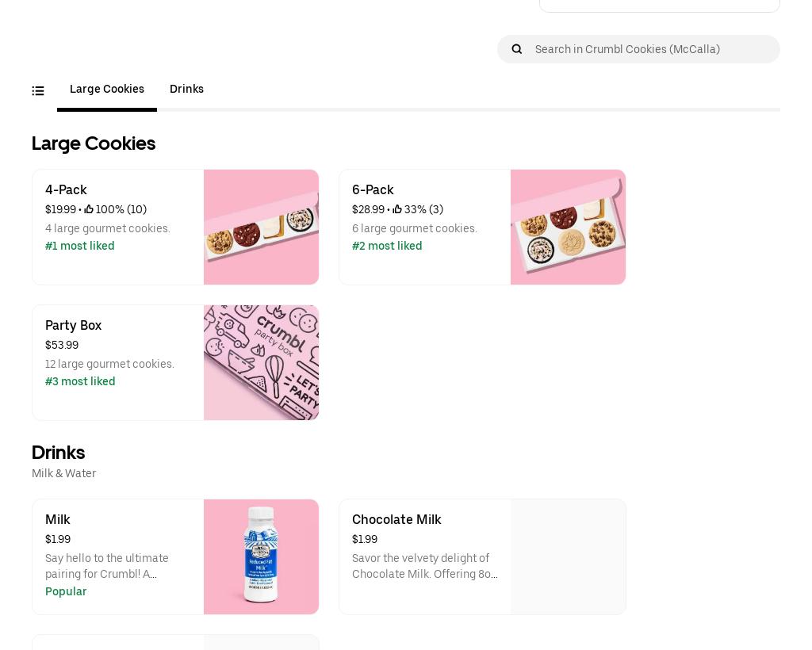
Task: Click the Party Box pink lid image
Action: click(261, 362)
